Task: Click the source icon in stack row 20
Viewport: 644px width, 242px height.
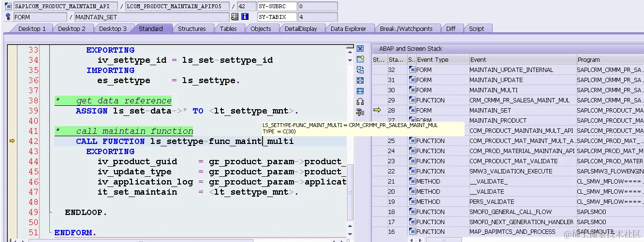Action: [412, 192]
